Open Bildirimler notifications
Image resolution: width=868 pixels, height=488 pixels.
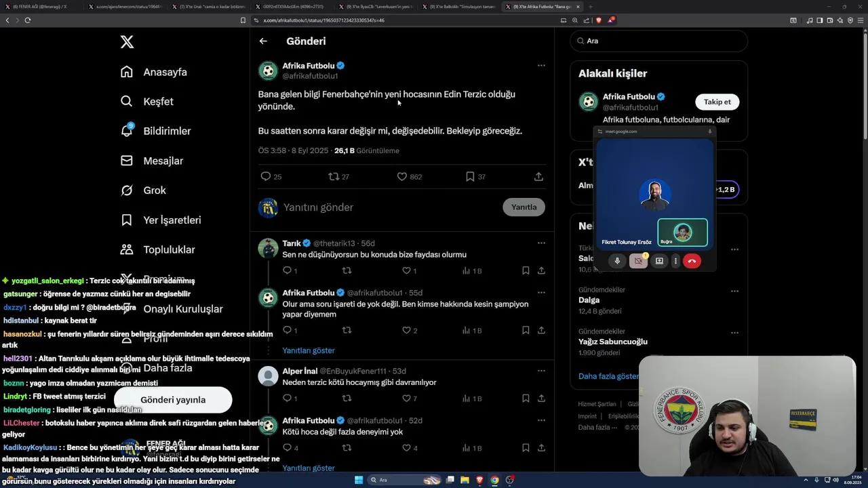click(156, 131)
